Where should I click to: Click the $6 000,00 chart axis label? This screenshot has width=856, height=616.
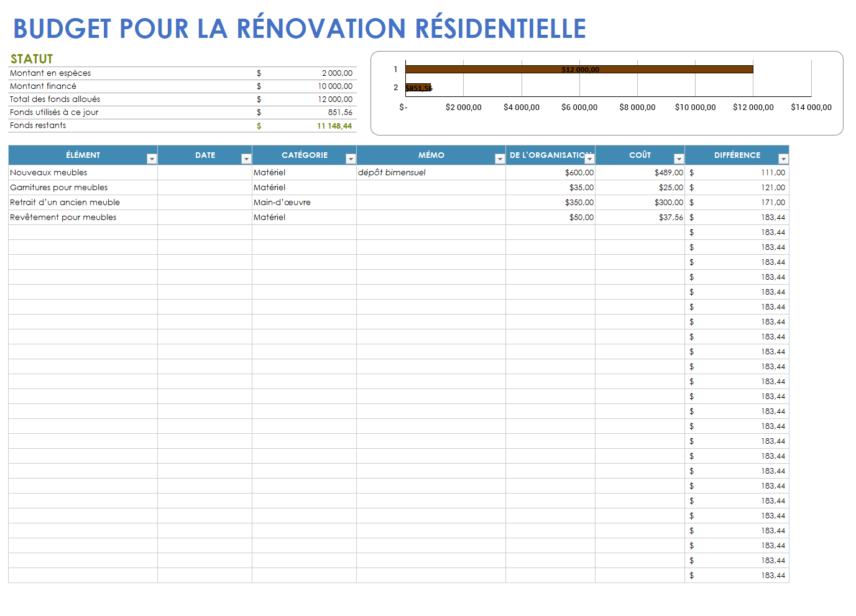point(579,108)
